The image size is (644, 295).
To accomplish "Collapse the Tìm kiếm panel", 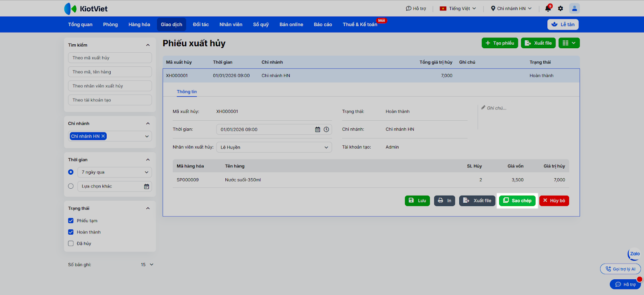I will [x=148, y=45].
